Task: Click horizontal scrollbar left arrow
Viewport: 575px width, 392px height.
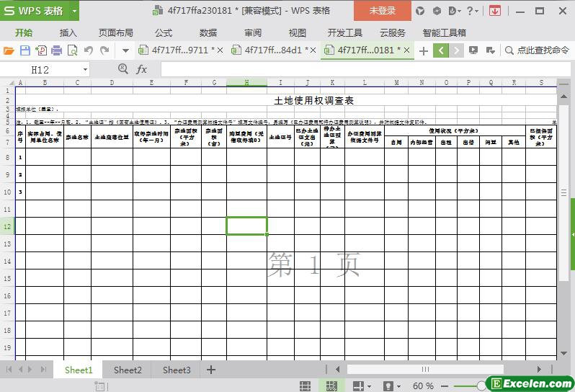Action: click(338, 369)
